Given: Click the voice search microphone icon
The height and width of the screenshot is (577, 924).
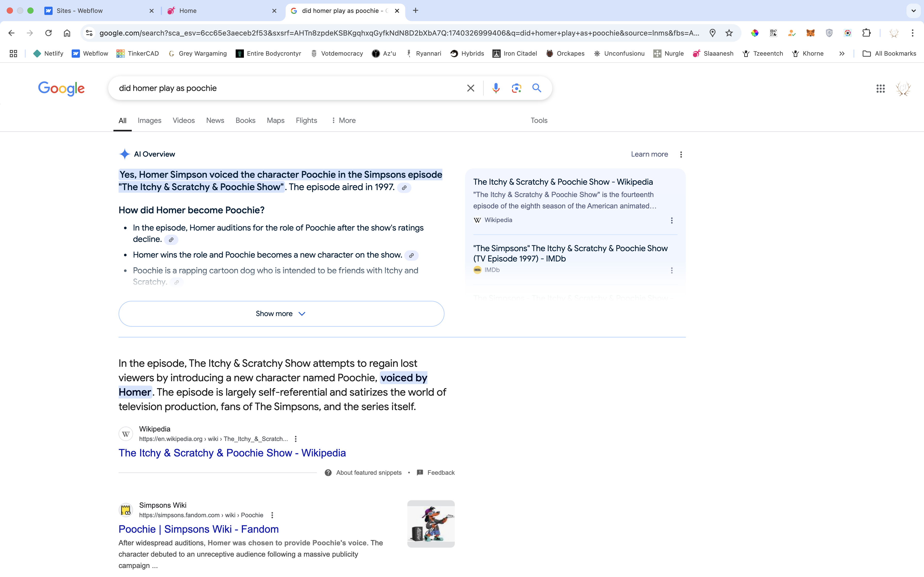Looking at the screenshot, I should click(496, 88).
